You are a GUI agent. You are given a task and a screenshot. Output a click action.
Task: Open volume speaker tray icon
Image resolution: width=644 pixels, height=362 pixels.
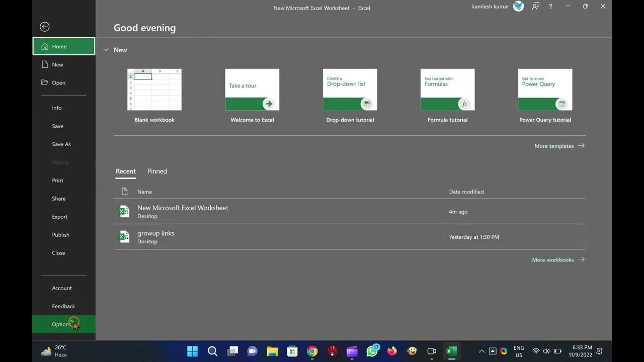[546, 351]
